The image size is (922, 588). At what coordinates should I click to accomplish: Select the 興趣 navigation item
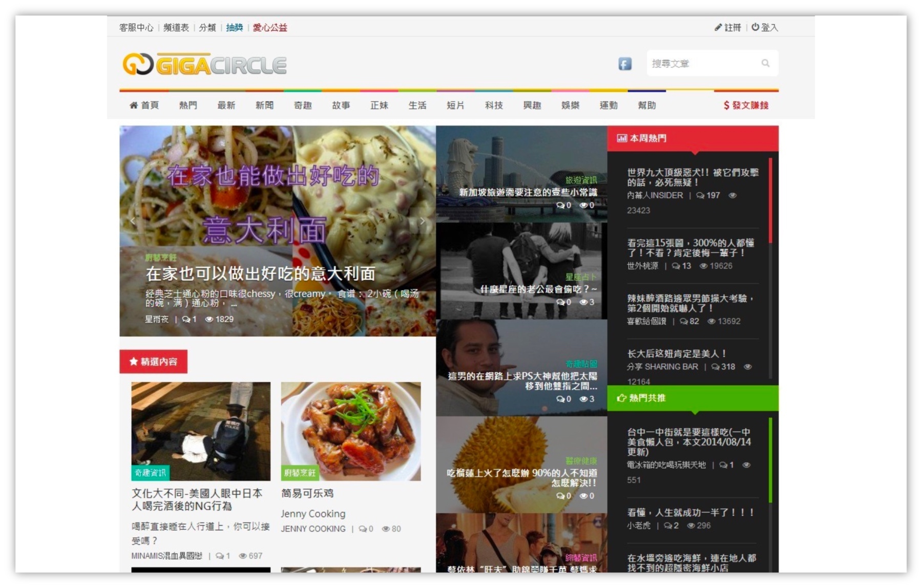point(532,106)
